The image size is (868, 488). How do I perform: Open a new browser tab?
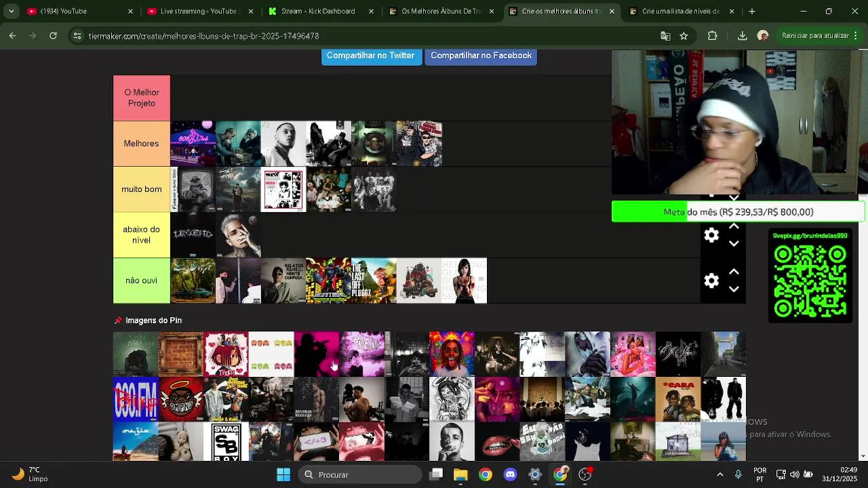point(751,12)
